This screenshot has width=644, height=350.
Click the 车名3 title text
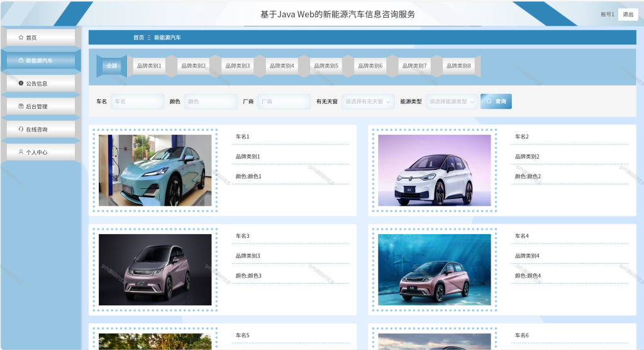(242, 236)
